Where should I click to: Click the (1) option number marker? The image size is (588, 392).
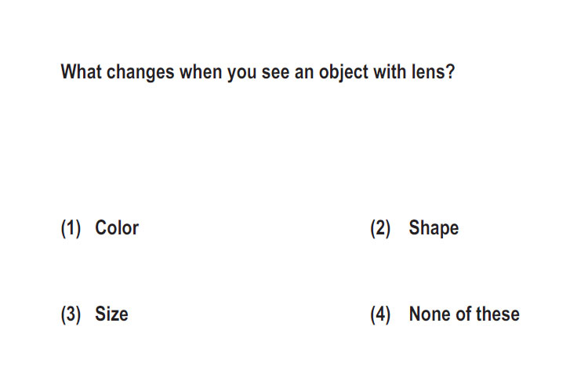click(71, 228)
